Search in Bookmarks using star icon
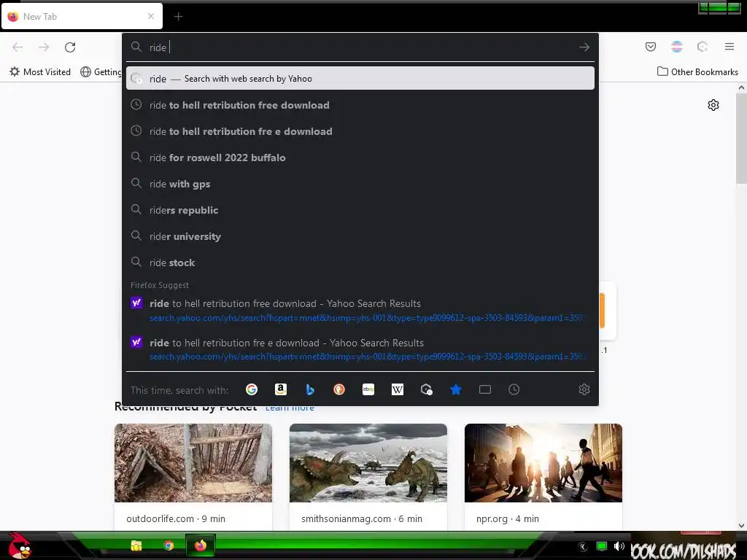Screen dimensions: 747x560 [455, 389]
